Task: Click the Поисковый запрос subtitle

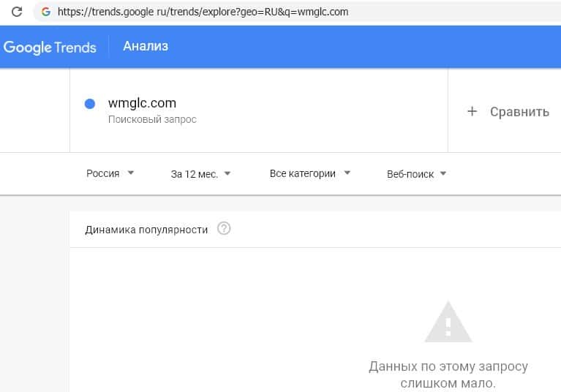Action: (x=152, y=119)
